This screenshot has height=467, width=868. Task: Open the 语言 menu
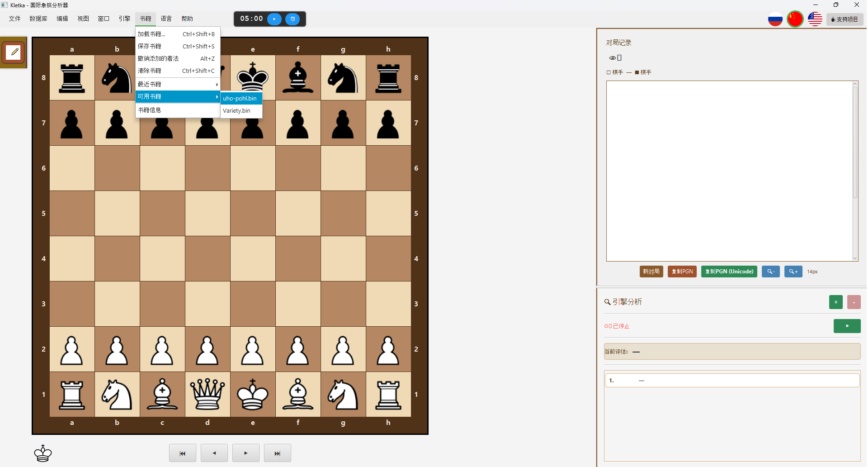point(166,19)
